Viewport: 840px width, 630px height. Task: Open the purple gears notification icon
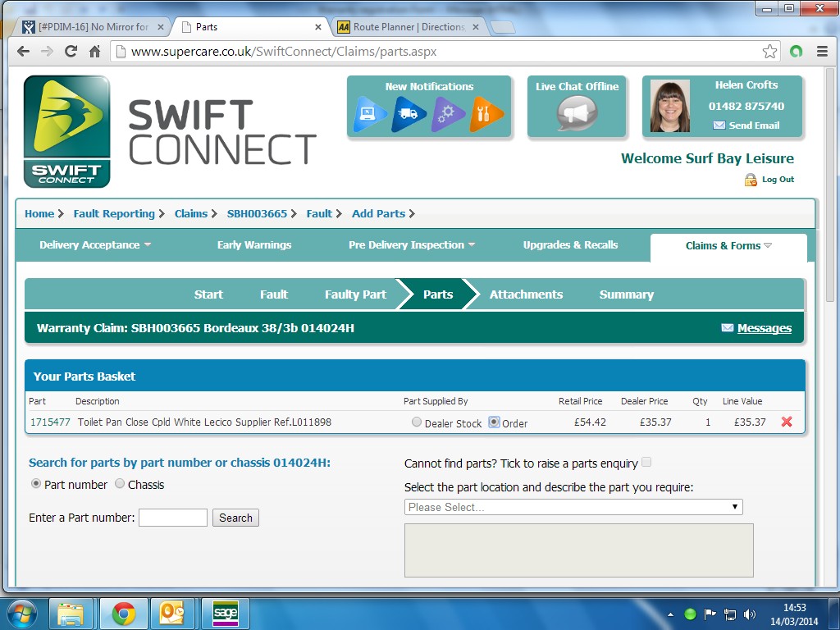point(448,113)
